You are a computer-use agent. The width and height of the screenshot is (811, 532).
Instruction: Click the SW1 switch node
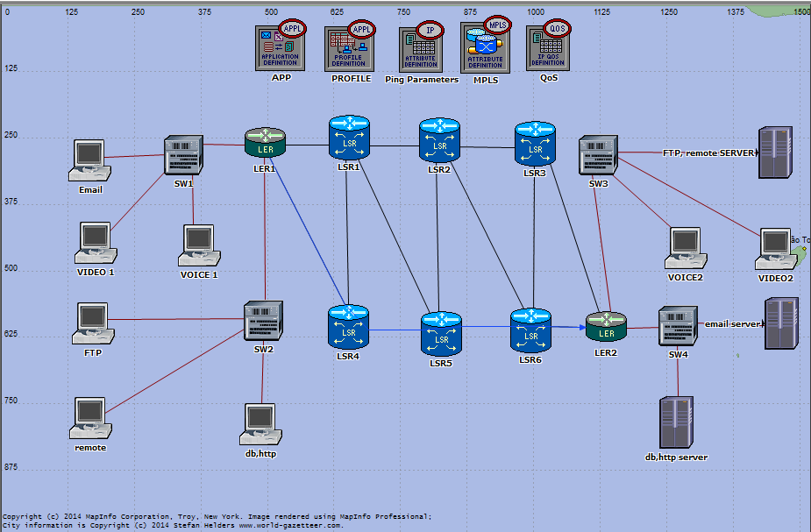pos(183,157)
